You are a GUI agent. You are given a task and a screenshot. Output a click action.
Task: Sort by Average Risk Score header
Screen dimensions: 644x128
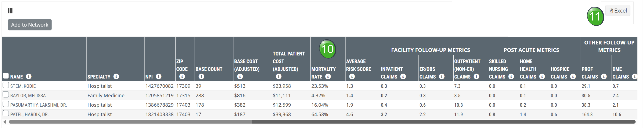(358, 65)
